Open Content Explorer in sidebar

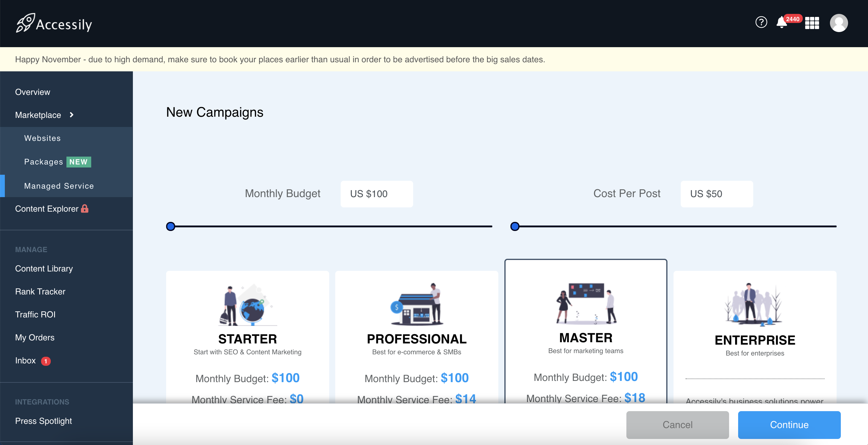coord(47,209)
